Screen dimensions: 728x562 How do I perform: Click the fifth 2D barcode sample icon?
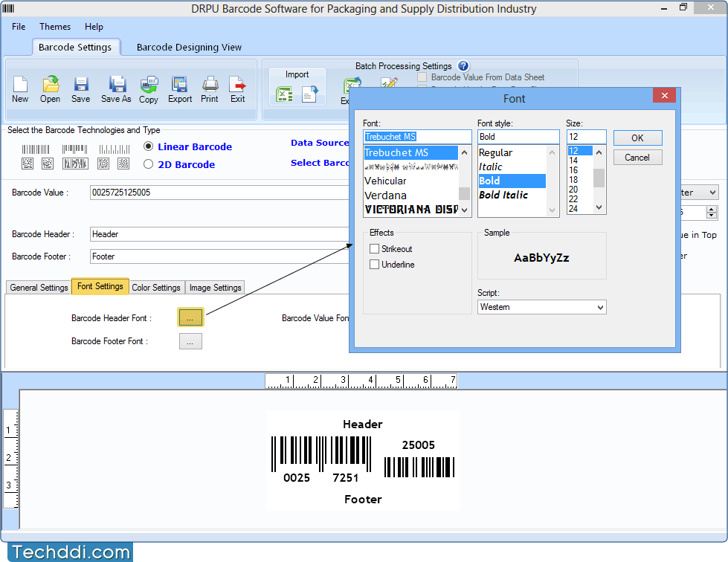(123, 164)
